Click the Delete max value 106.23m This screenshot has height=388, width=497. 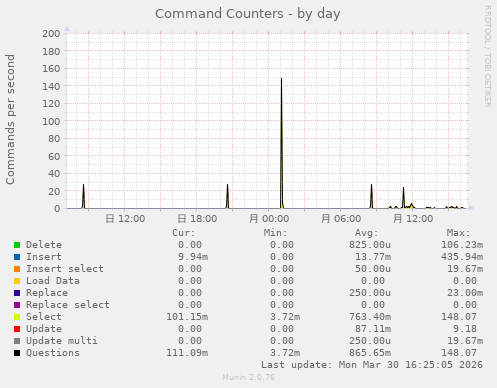tap(462, 245)
